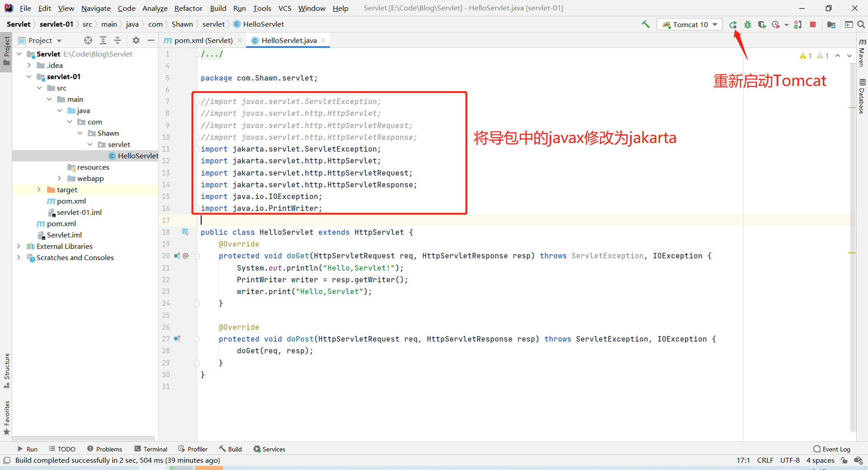Restart the Tomcat 10 run configuration
Viewport: 868px width, 470px height.
[733, 24]
